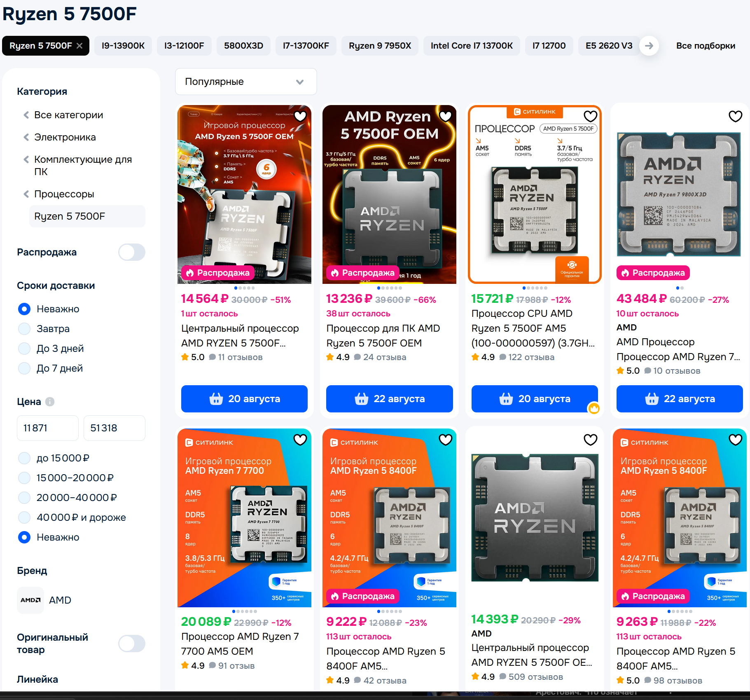750x700 pixels.
Task: Add the 15 721 ₽ processor to cart
Action: click(535, 399)
